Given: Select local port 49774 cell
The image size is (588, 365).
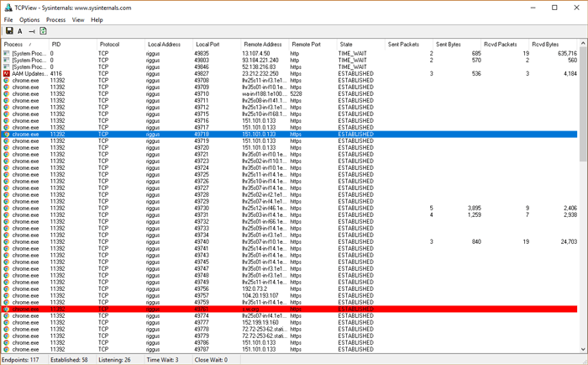Looking at the screenshot, I should click(x=202, y=316).
